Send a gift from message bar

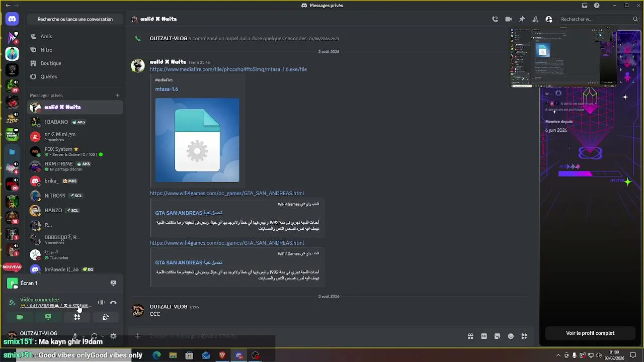pyautogui.click(x=470, y=336)
